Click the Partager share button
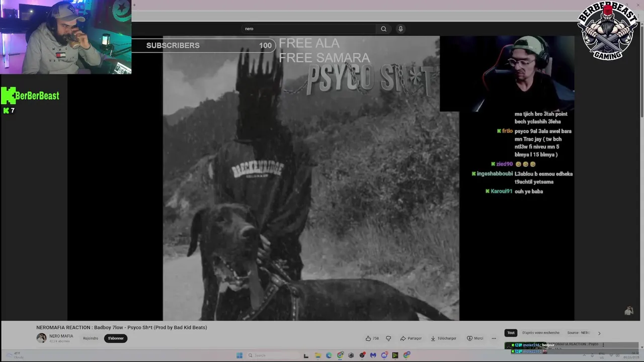 tap(411, 338)
